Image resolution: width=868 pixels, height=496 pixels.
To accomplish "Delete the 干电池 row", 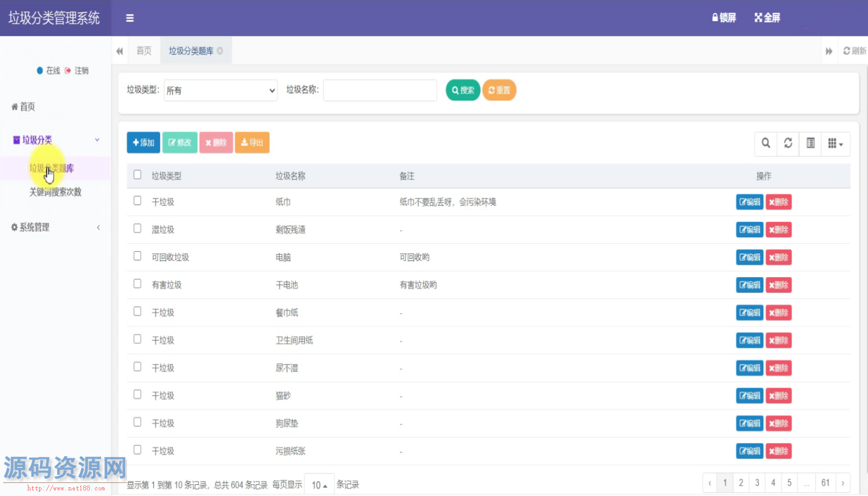I will click(x=779, y=285).
